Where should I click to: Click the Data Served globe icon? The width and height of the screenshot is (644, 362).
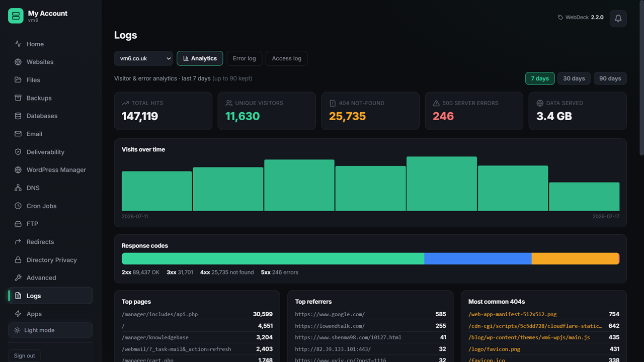540,103
